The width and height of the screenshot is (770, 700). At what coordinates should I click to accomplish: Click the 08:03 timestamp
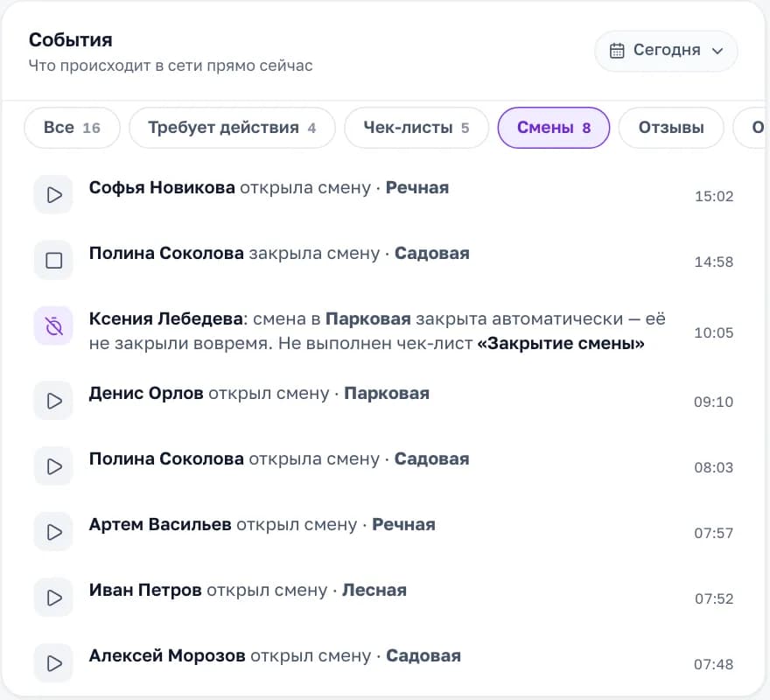(714, 467)
